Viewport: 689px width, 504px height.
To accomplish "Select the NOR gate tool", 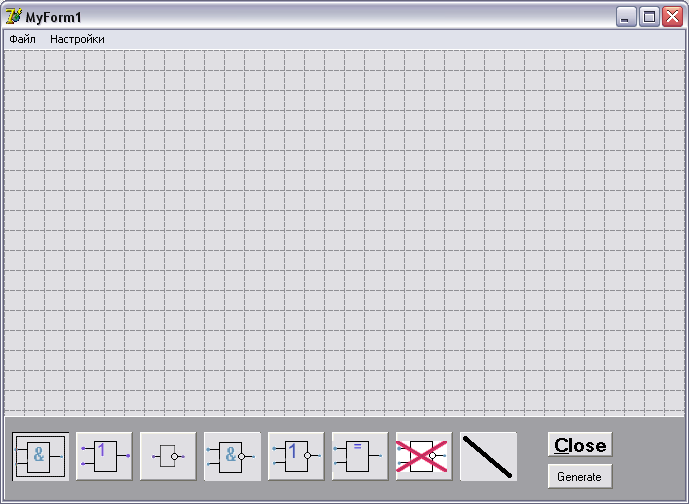I will coord(296,457).
